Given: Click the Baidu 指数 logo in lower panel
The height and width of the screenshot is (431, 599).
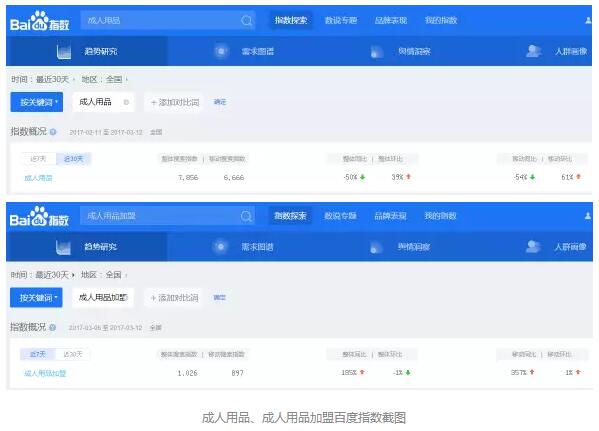Looking at the screenshot, I should 39,216.
